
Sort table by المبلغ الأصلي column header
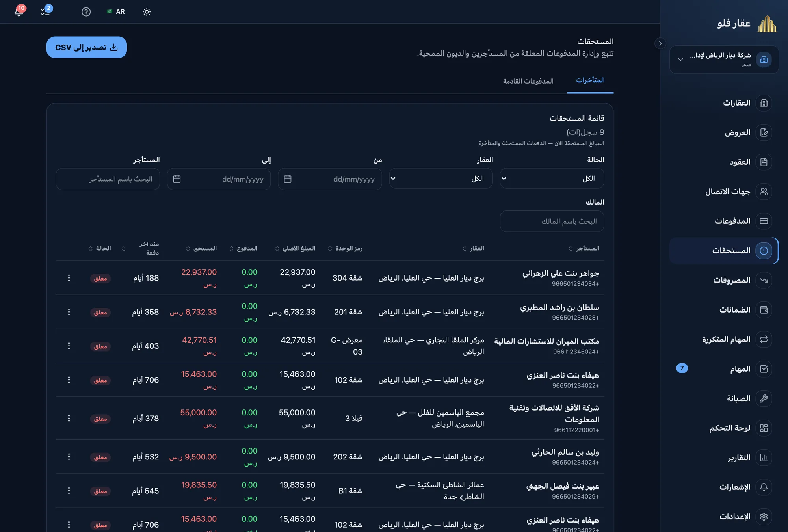tap(295, 249)
